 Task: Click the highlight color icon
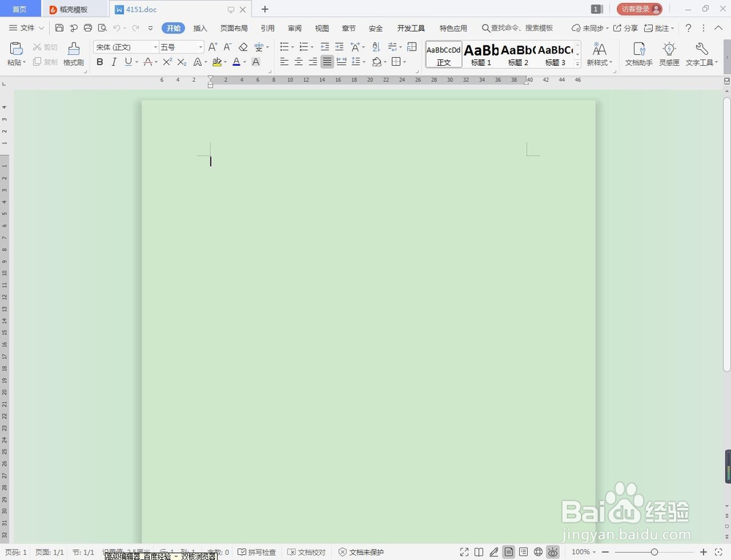217,61
